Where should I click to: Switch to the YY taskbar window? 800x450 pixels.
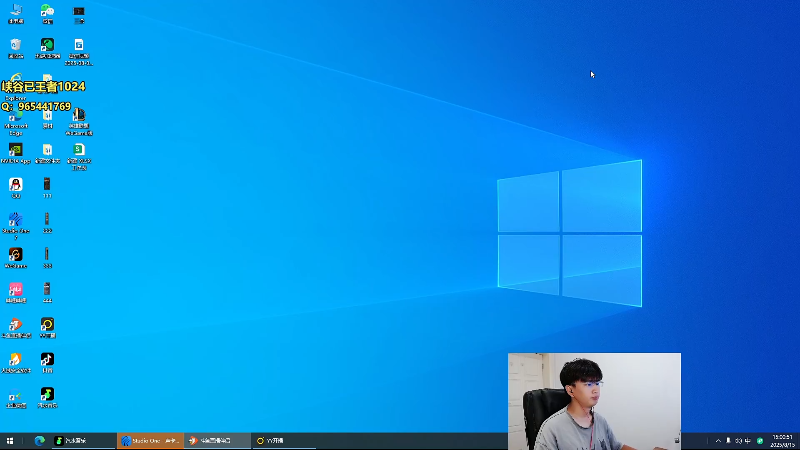(284, 441)
